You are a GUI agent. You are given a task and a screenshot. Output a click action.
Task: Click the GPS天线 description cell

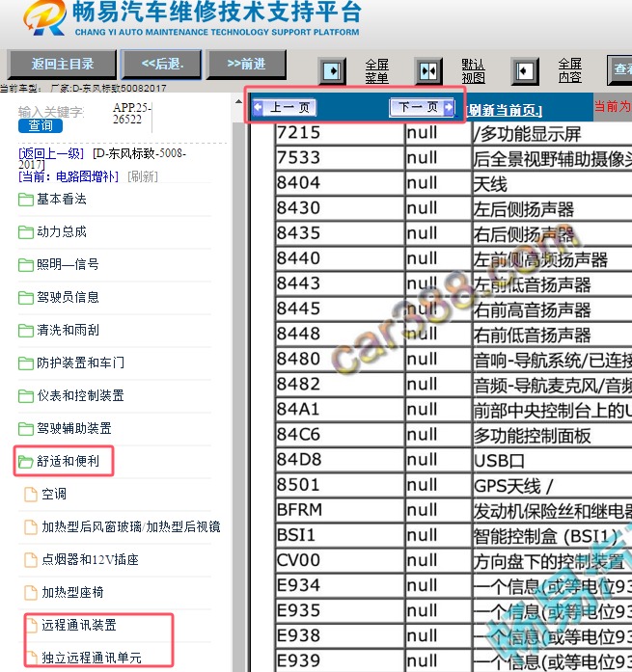coord(552,485)
